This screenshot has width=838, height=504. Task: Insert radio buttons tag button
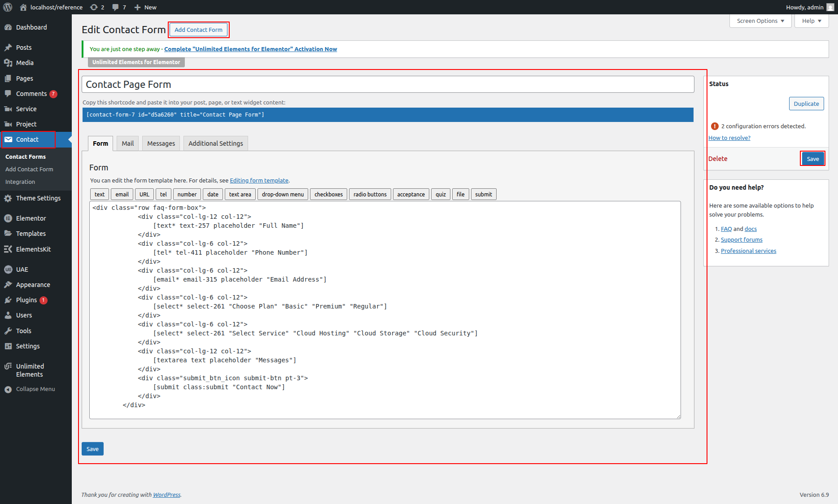370,194
